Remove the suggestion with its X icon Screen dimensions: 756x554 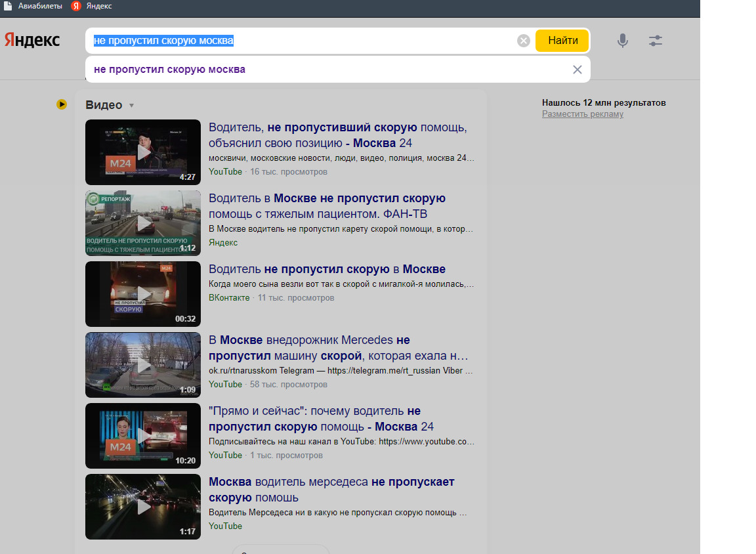(x=577, y=70)
